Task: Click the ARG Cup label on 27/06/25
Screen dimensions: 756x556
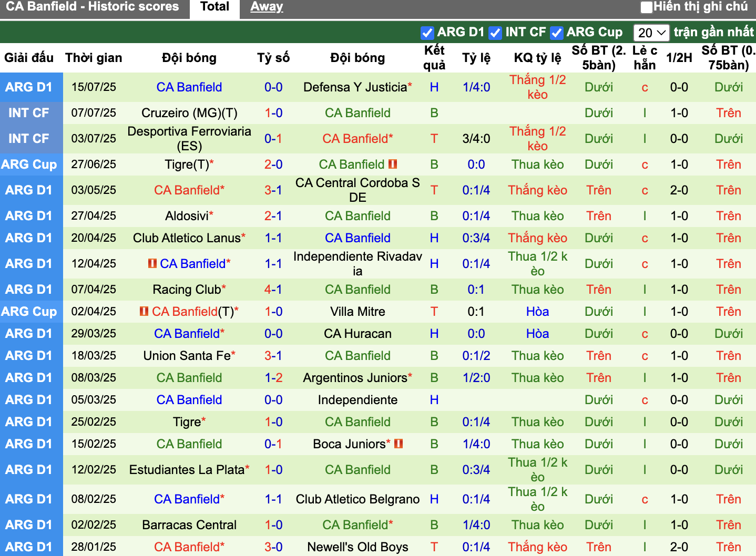Action: (x=29, y=164)
